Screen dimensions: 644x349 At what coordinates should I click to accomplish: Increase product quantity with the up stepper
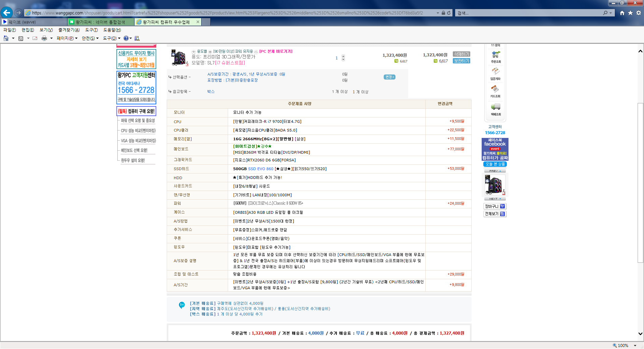pos(343,56)
